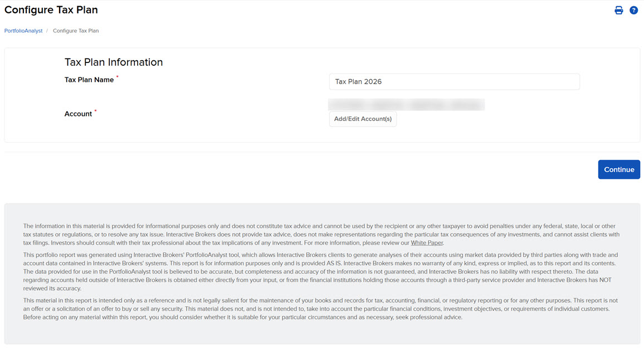Open account chooser via Add/Edit Account(s)
644x348 pixels.
[x=363, y=119]
